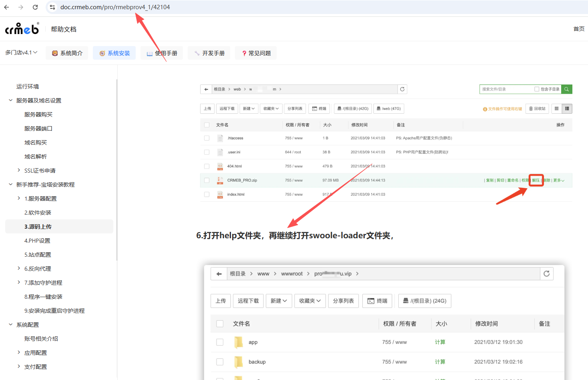Viewport: 588px width, 380px height.
Task: Open the 多门店v4.1 version dropdown
Action: click(21, 52)
